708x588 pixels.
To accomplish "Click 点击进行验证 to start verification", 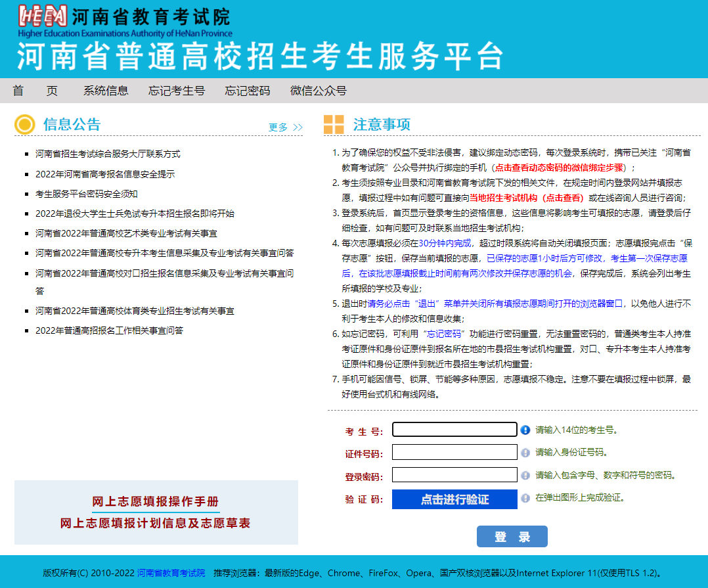I will tap(454, 499).
